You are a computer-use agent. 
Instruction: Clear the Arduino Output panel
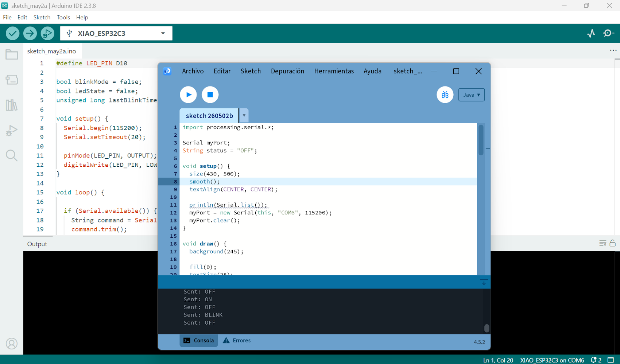pos(603,243)
